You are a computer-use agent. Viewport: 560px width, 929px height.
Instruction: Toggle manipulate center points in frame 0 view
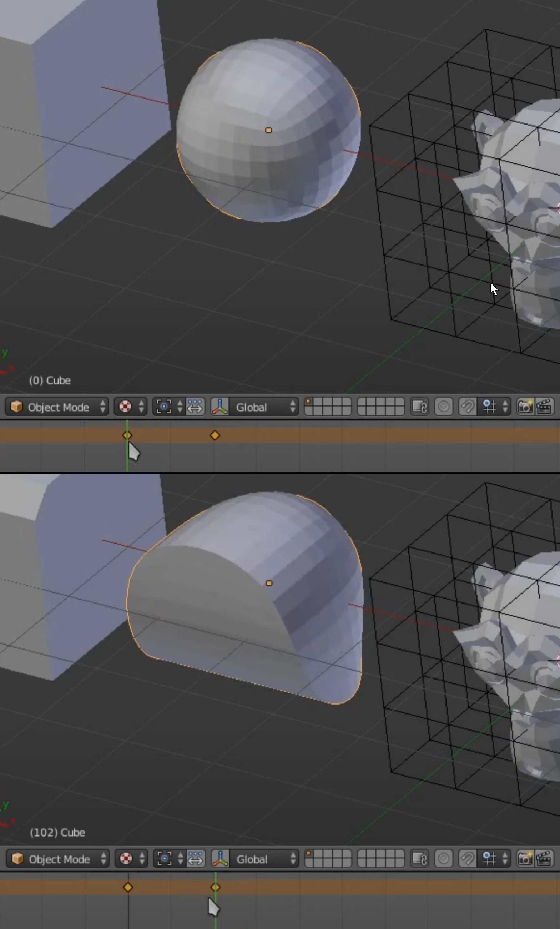tap(195, 407)
